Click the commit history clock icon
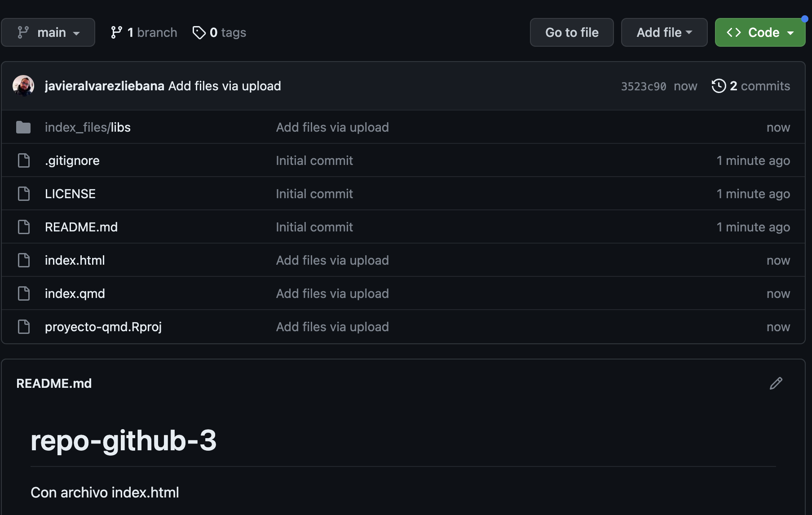 point(719,86)
